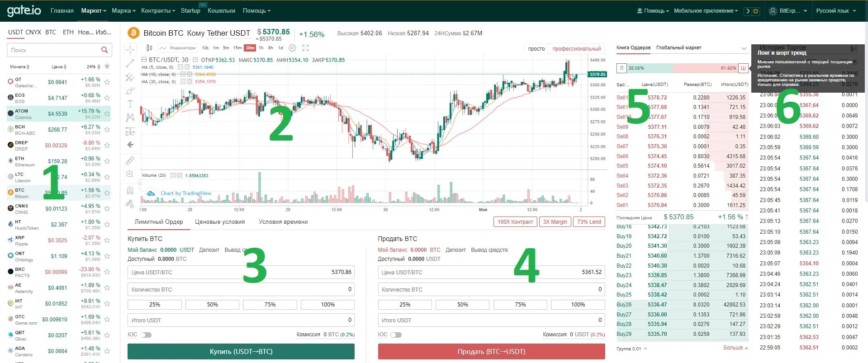The height and width of the screenshot is (363, 868).
Task: Click Продать (BTC→USDT) button
Action: click(491, 352)
